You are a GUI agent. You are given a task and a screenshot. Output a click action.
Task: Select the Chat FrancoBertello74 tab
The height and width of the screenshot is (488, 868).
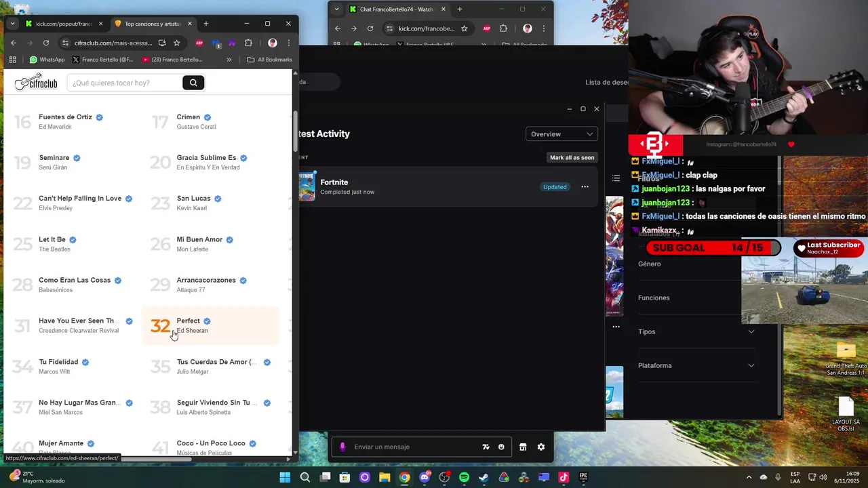pos(397,9)
